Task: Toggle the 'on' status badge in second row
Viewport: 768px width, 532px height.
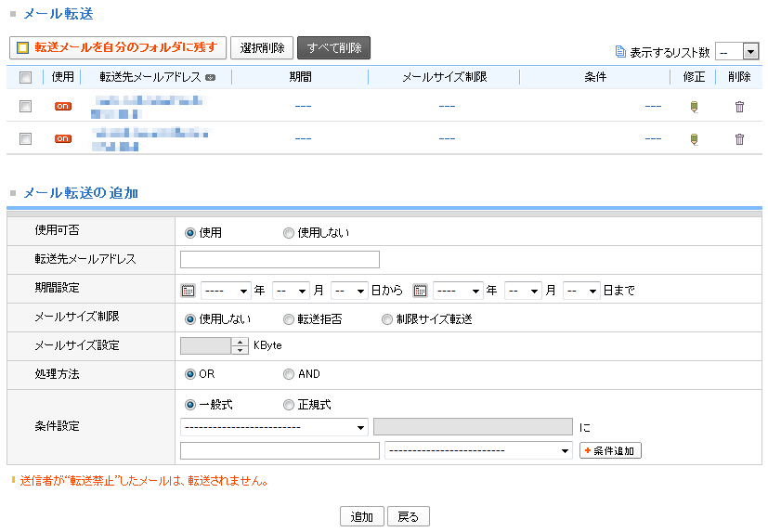Action: pyautogui.click(x=63, y=139)
